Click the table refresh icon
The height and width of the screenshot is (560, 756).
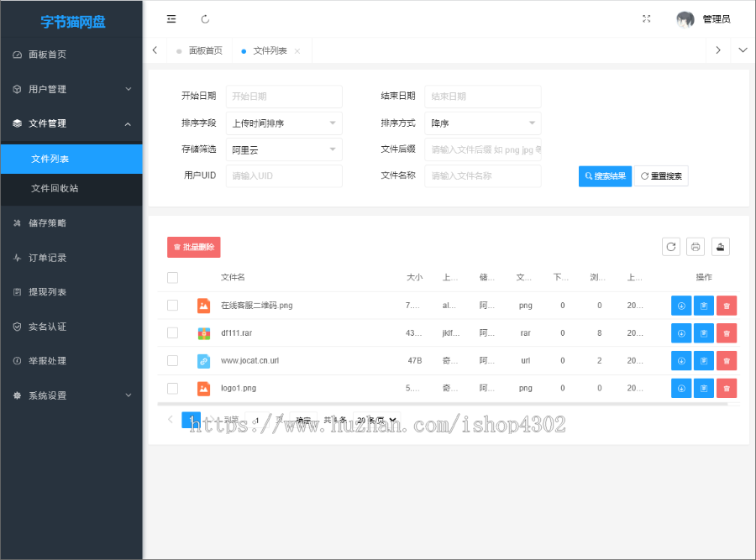pos(671,247)
